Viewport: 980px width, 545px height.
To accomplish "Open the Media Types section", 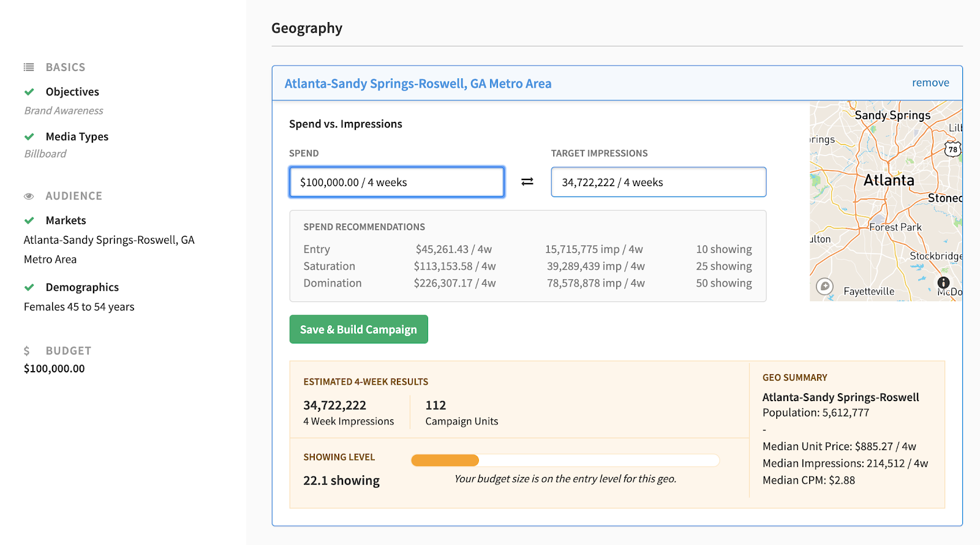I will (77, 137).
